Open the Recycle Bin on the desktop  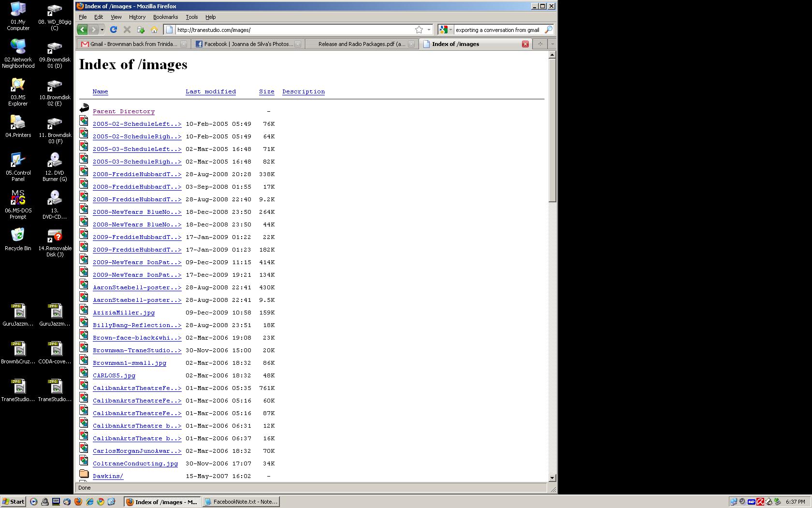pyautogui.click(x=18, y=235)
